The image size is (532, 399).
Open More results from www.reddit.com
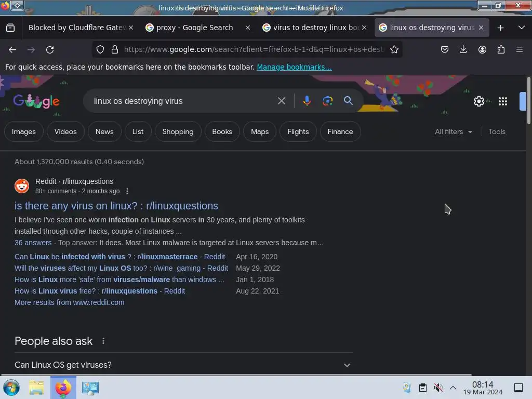70,303
